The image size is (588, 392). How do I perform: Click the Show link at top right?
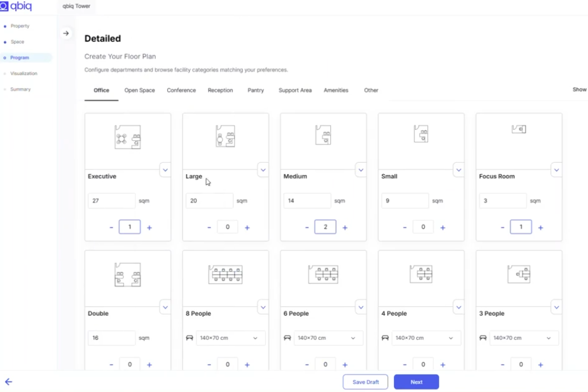point(579,89)
